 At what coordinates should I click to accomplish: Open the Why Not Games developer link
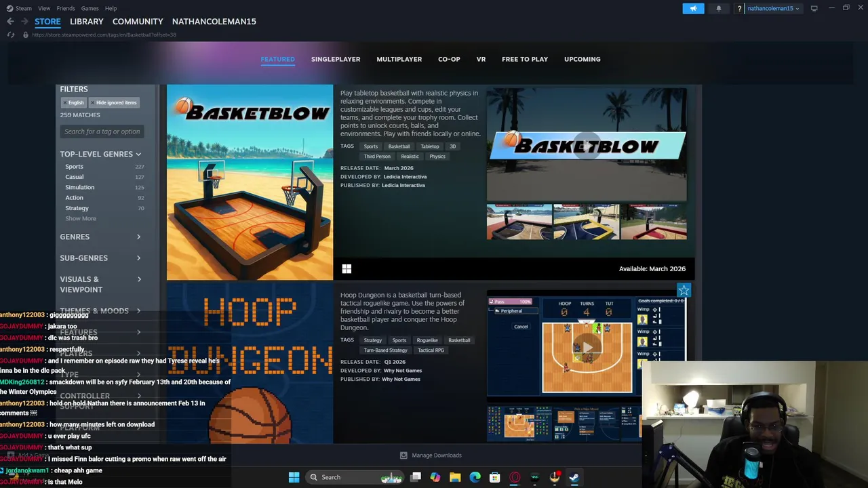[x=403, y=371]
